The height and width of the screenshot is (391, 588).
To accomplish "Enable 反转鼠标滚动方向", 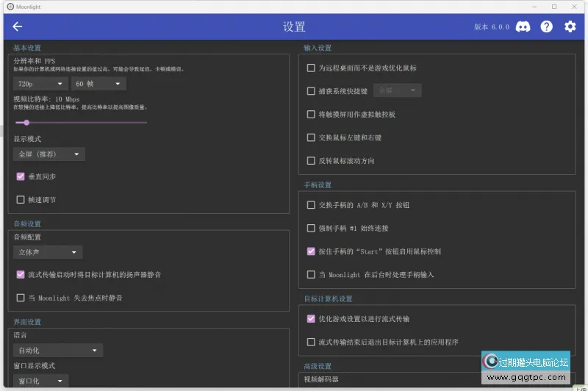I will click(x=311, y=161).
